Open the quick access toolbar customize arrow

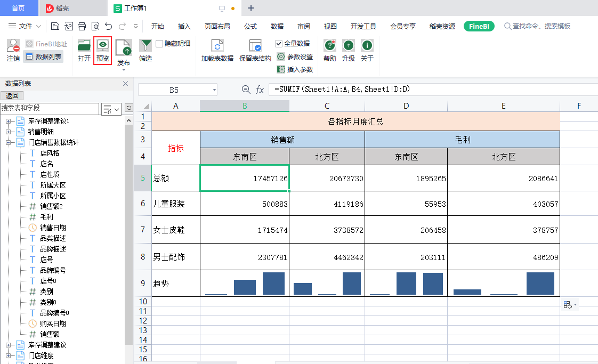click(135, 26)
